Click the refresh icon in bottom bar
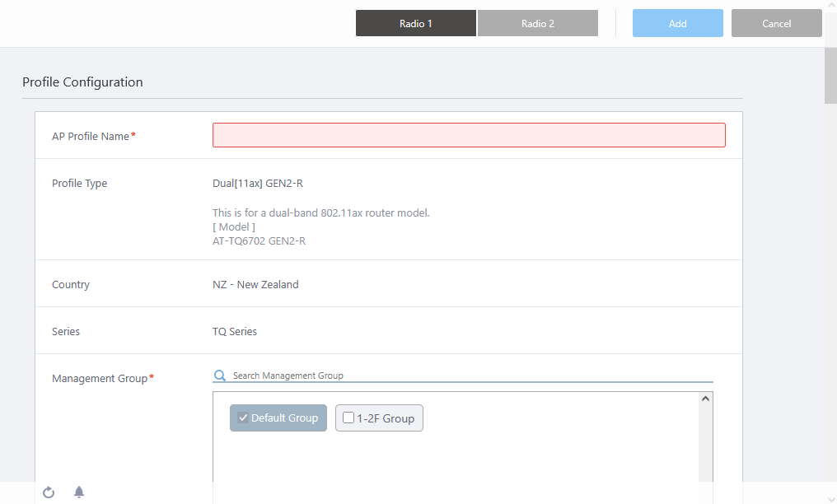 tap(49, 492)
